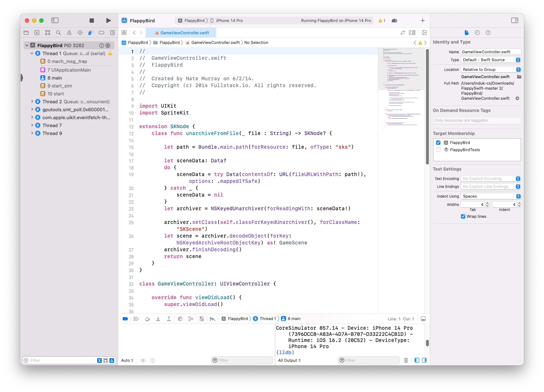The height and width of the screenshot is (392, 544).
Task: Disable the Wrap lines checkbox
Action: pyautogui.click(x=463, y=216)
